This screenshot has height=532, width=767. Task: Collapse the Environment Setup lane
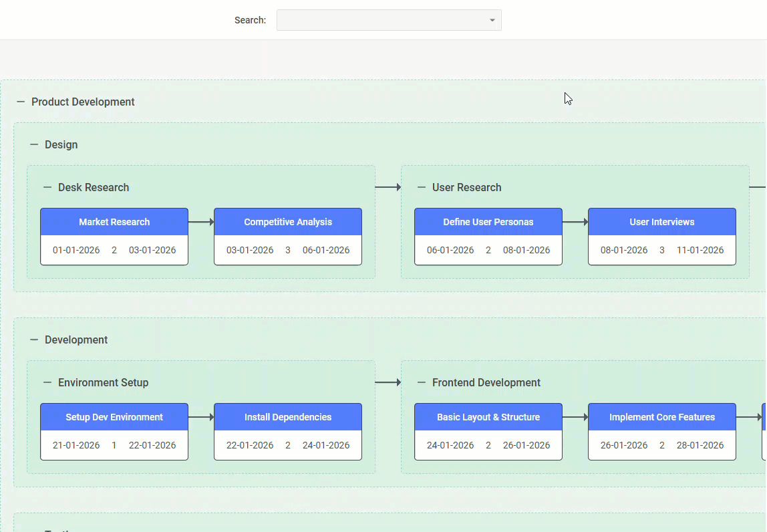[x=45, y=382]
